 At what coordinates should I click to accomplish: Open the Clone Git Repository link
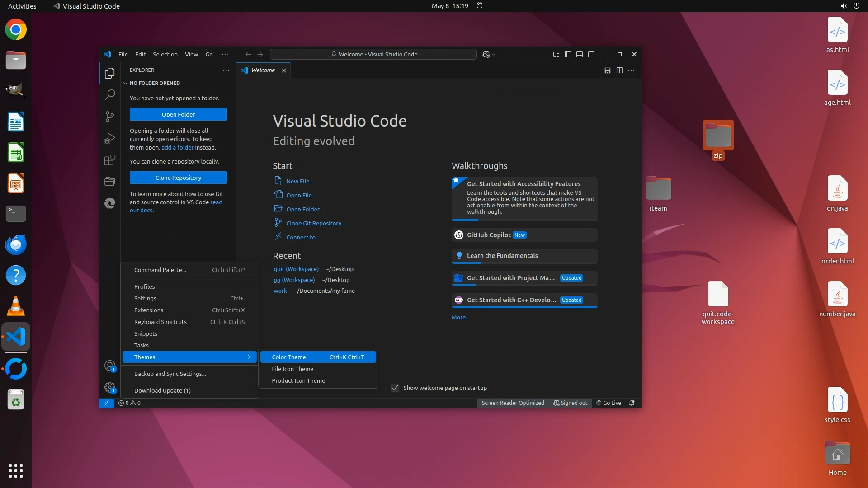[x=316, y=223]
